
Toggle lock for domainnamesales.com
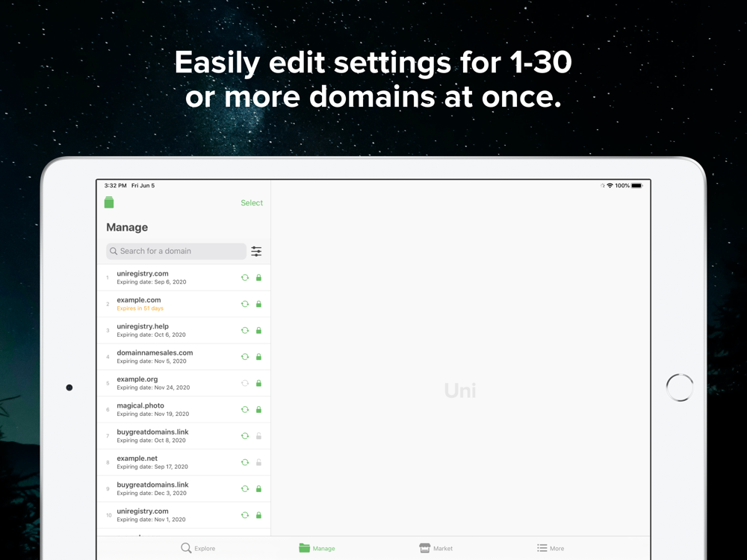tap(258, 357)
